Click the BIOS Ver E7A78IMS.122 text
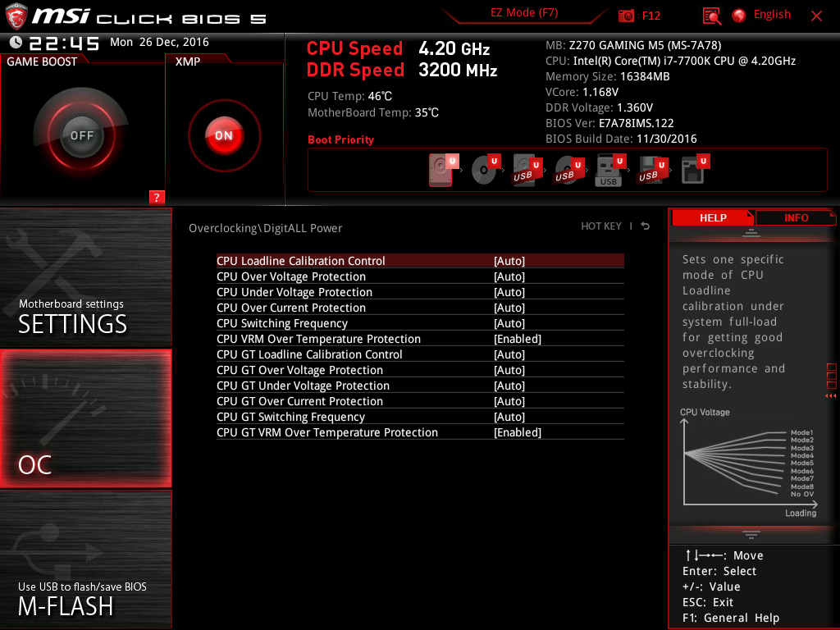 pyautogui.click(x=609, y=123)
